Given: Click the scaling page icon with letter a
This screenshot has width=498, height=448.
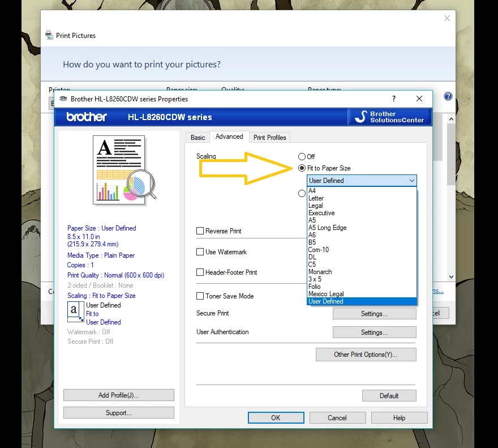Looking at the screenshot, I should click(75, 312).
